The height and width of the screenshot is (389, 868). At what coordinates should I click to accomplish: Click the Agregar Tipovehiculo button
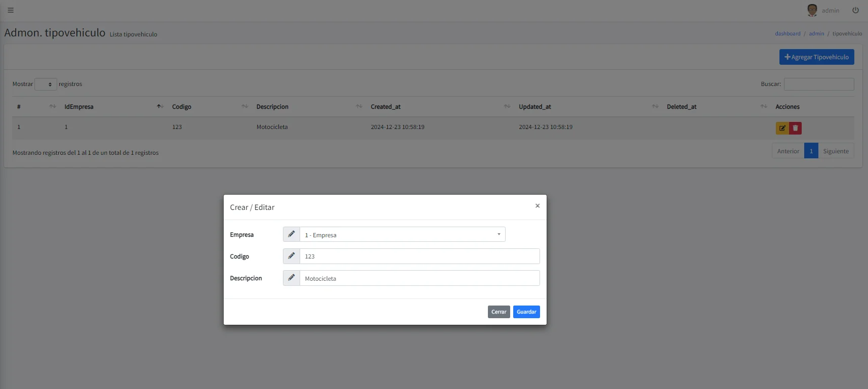(816, 57)
